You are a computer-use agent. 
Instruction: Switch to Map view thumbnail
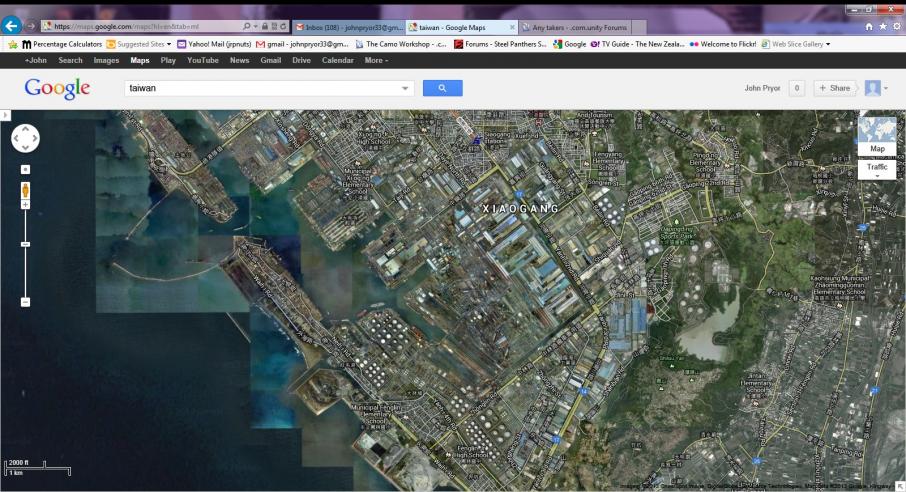tap(877, 136)
